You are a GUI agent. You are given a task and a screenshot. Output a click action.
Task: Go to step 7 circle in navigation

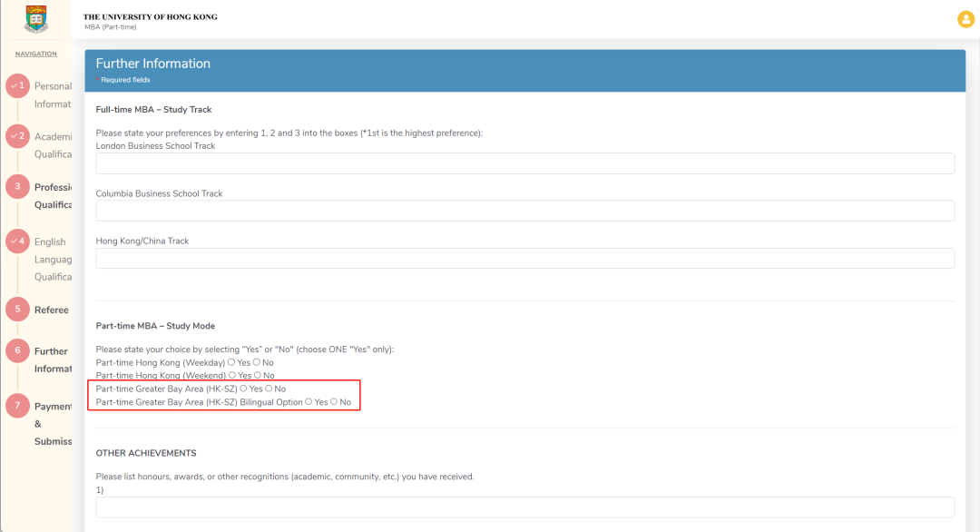click(17, 405)
